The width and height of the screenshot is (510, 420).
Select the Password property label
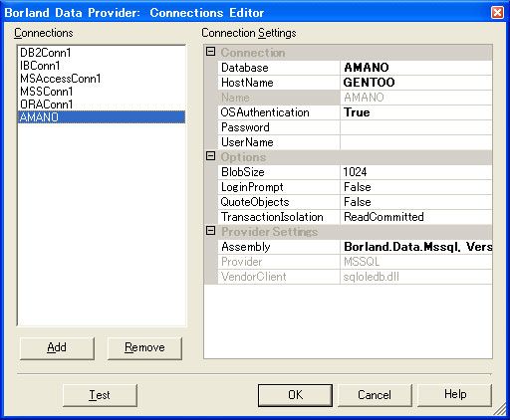(x=279, y=127)
